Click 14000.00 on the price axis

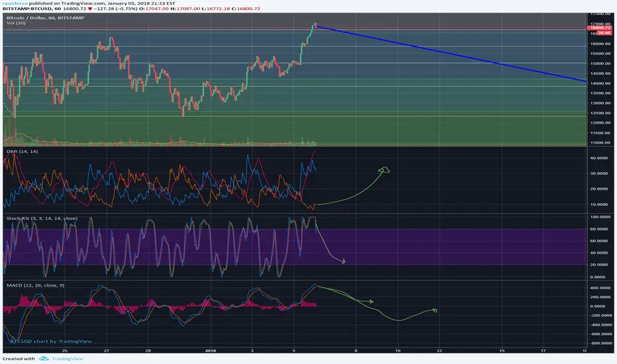tap(600, 83)
